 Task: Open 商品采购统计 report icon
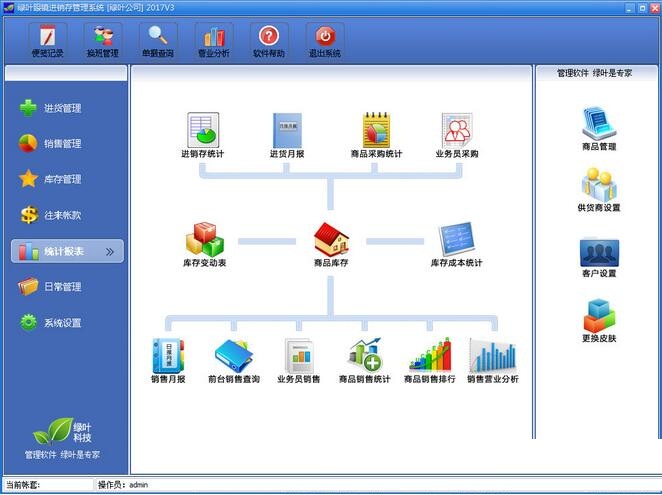[x=376, y=135]
